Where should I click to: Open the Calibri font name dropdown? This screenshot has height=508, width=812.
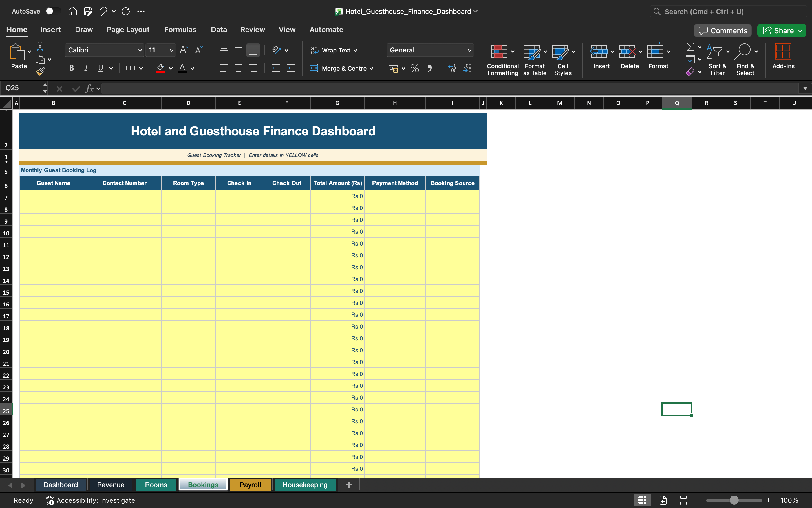140,51
